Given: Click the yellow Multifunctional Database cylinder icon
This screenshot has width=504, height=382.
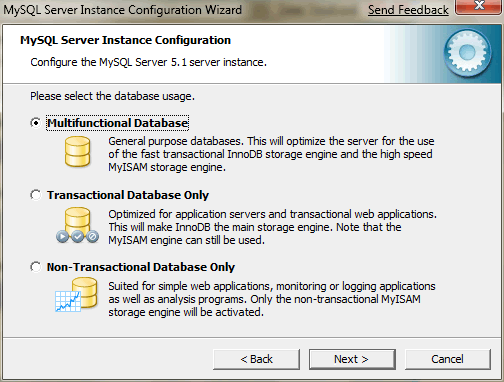Looking at the screenshot, I should pyautogui.click(x=77, y=152).
